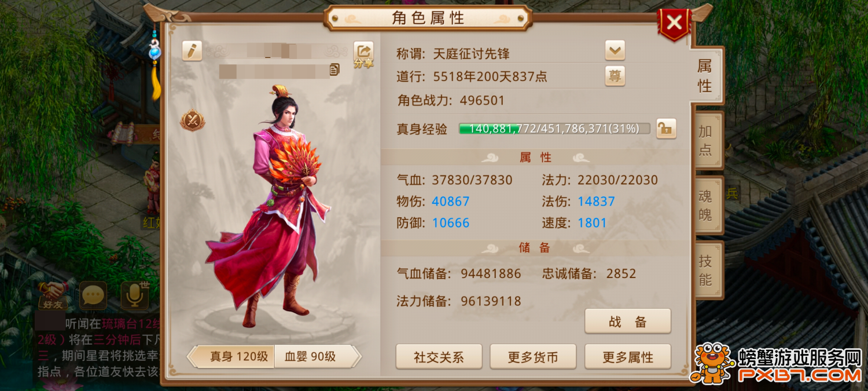This screenshot has width=868, height=391.
Task: Switch to 真身 120级 form
Action: 231,356
